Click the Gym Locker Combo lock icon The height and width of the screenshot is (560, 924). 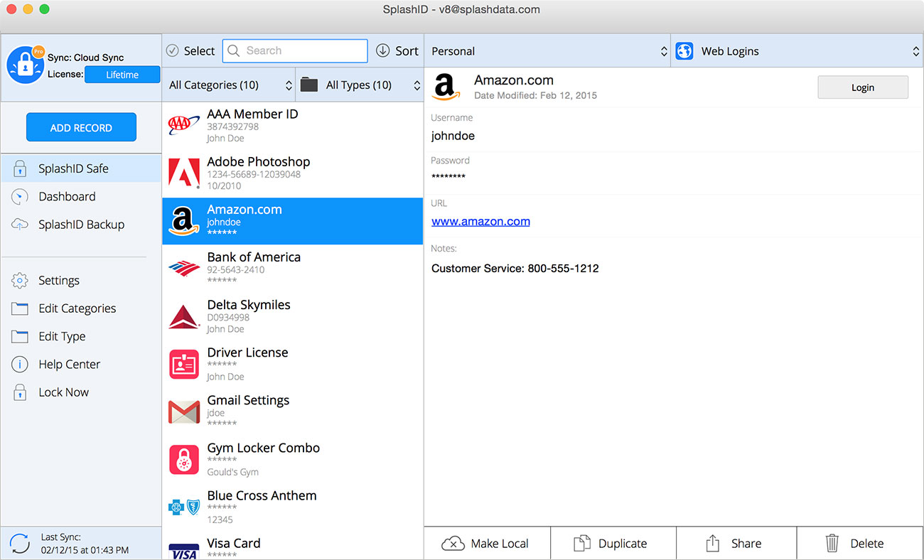184,460
